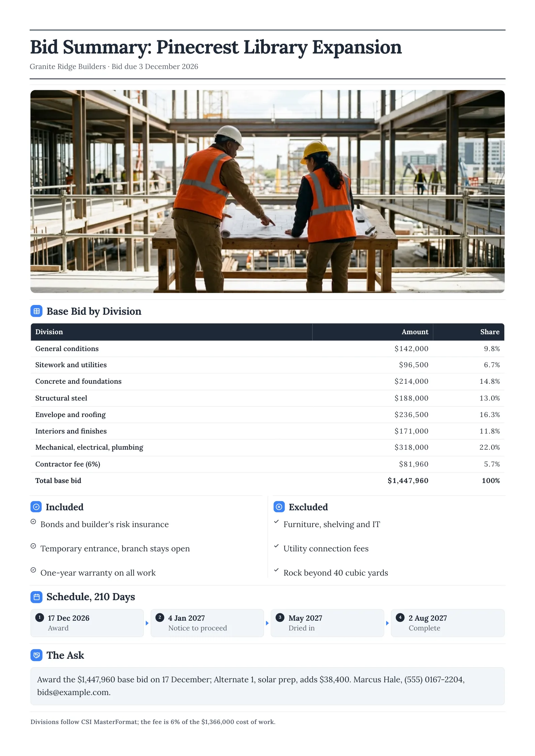
Task: Click the Granite Ridge Builders subtitle line
Action: 114,67
